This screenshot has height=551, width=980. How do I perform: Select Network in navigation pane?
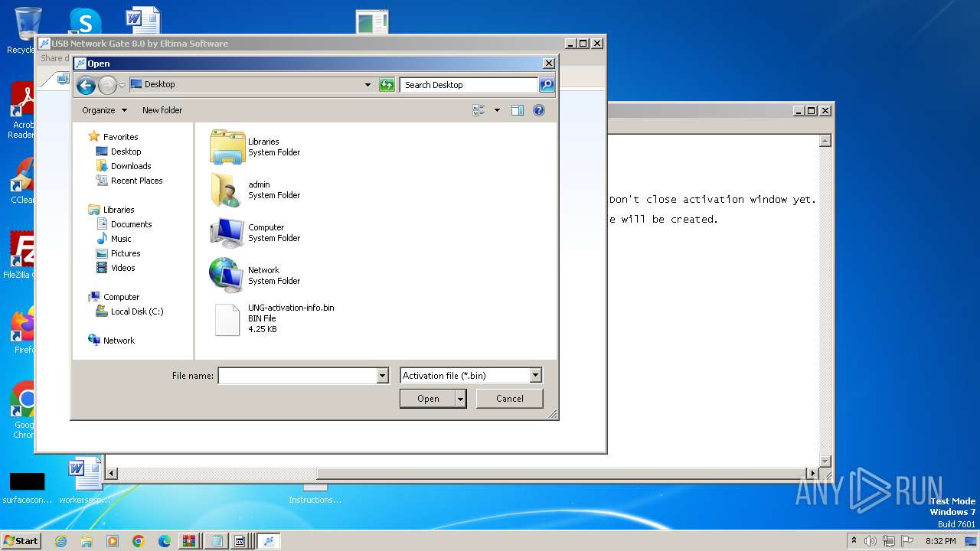[x=119, y=341]
